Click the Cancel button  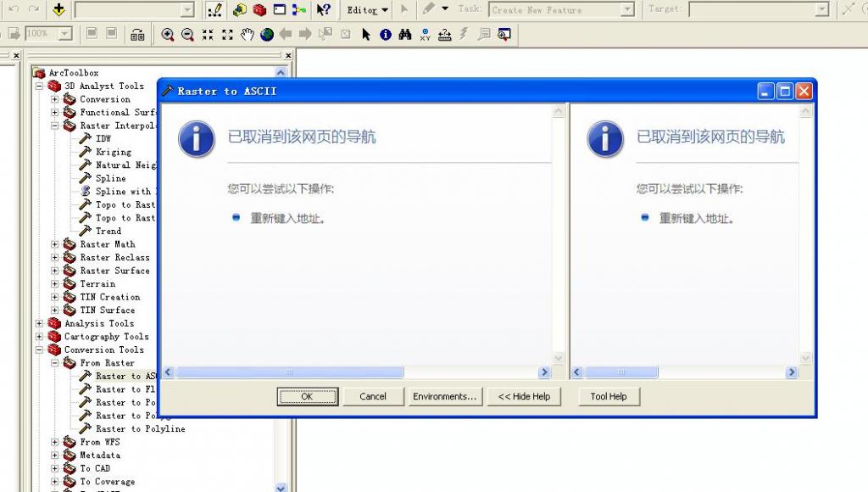coord(373,396)
